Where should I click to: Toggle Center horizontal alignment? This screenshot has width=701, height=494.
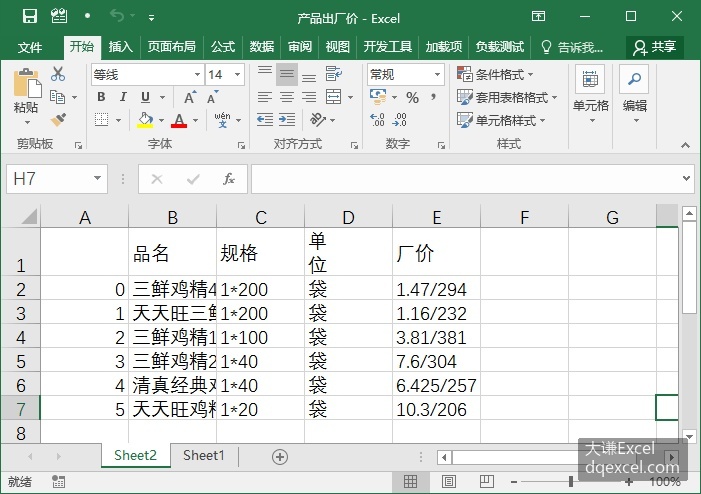287,97
